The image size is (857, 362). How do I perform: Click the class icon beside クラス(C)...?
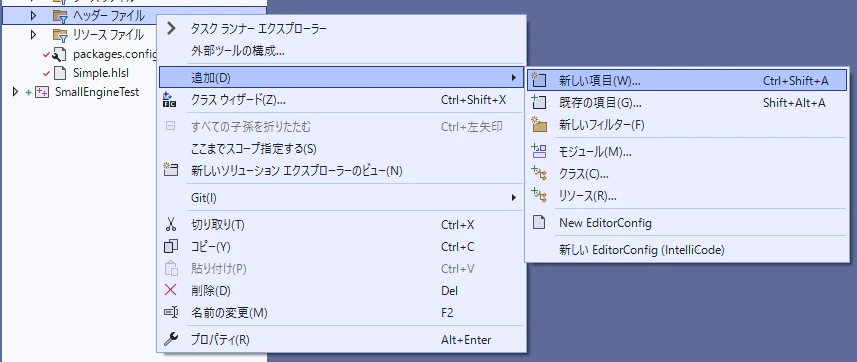tap(539, 173)
